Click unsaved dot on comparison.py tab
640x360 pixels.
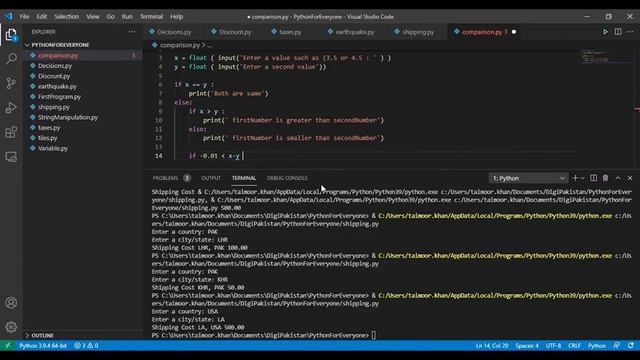[x=514, y=32]
